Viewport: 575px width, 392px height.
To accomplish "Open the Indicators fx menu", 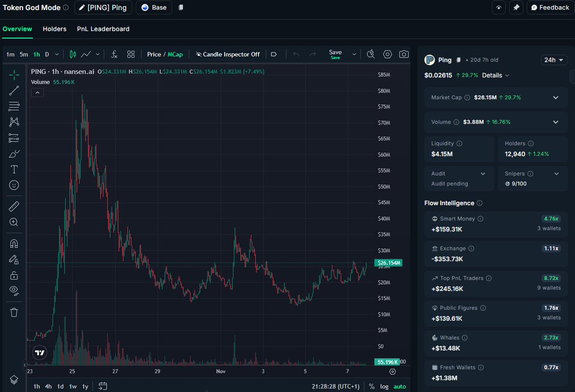I will pos(114,54).
